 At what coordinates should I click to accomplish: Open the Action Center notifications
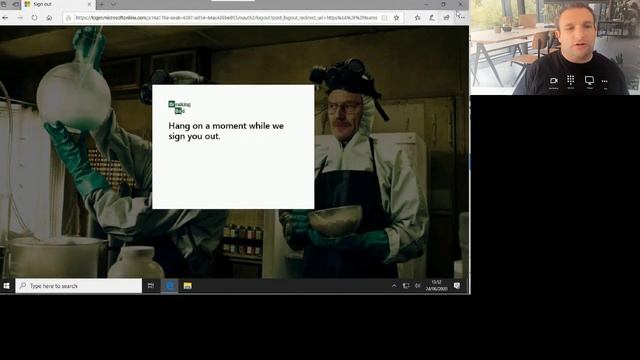coord(457,286)
